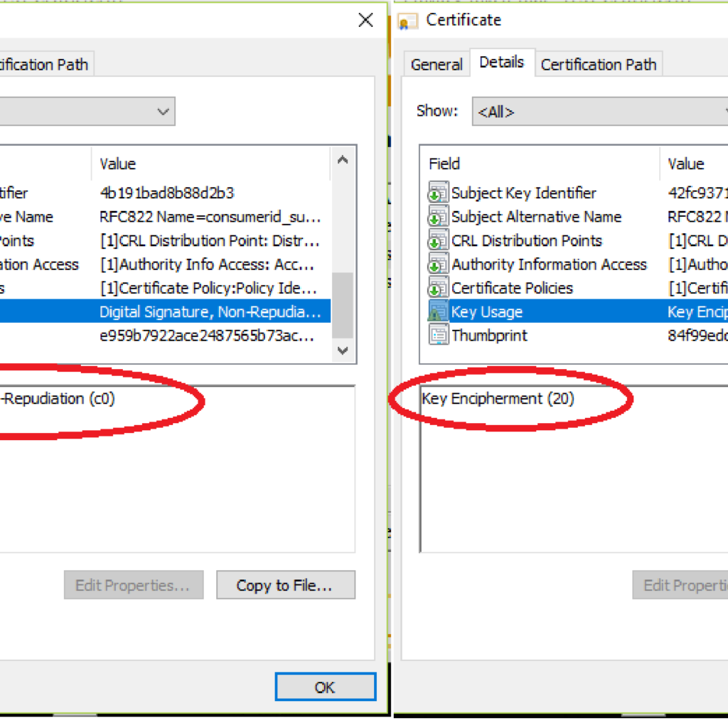Switch to the General tab

click(437, 65)
